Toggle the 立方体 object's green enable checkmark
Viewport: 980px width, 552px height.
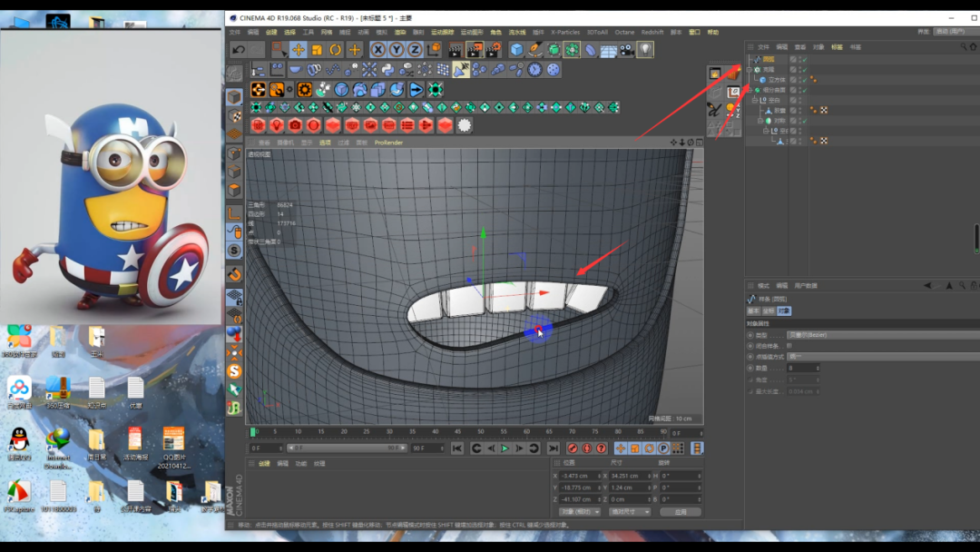point(805,79)
